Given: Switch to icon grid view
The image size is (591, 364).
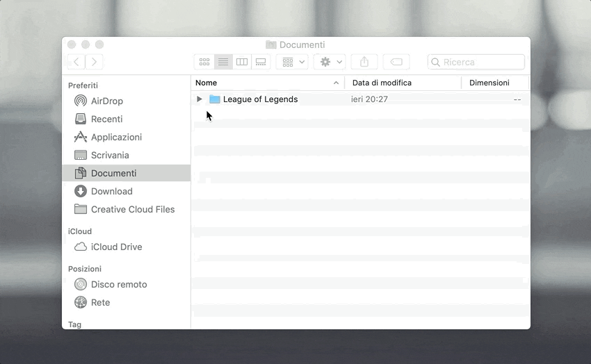Looking at the screenshot, I should 204,62.
